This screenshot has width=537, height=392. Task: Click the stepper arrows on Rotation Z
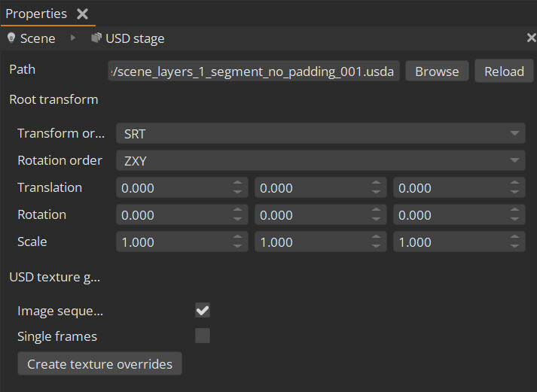516,214
